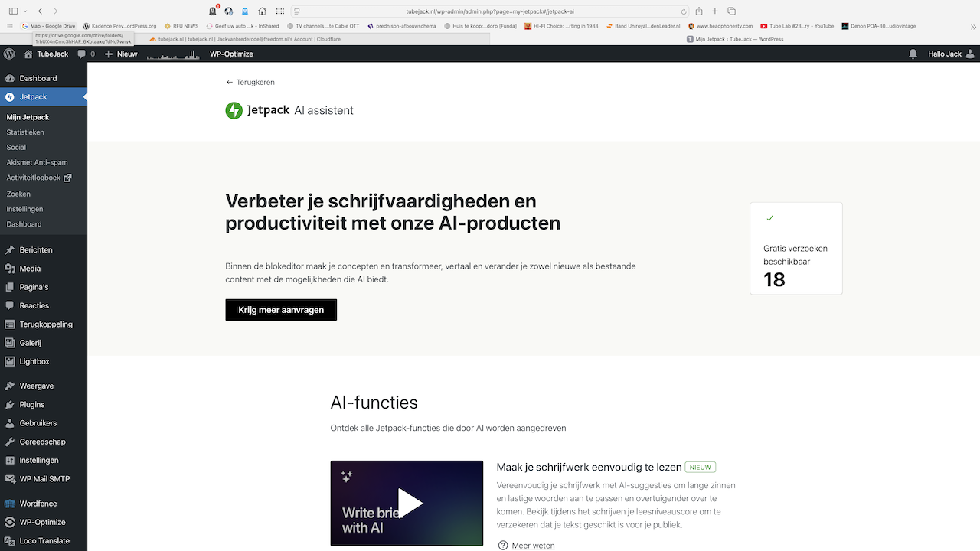Screen dimensions: 980x551
Task: Open the Tube Lab YouTube bookmark
Action: [797, 26]
